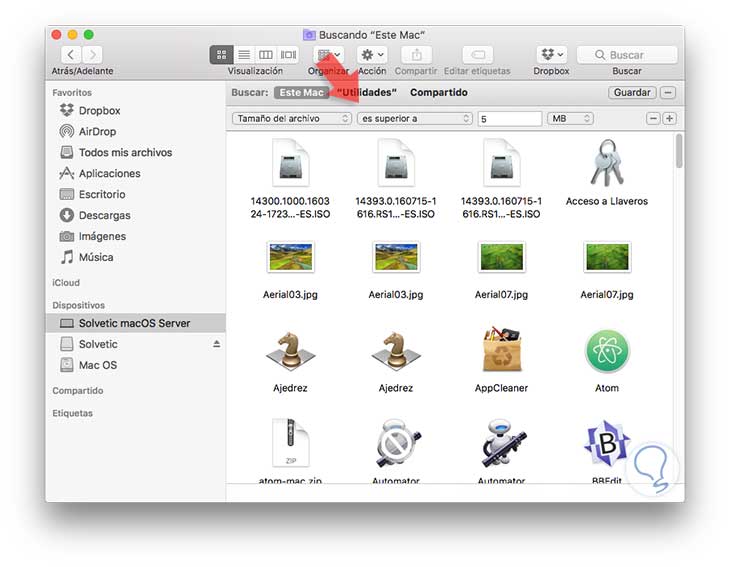Select the last Aerial07.jpg in its row
Image resolution: width=730 pixels, height=567 pixels.
coord(607,257)
